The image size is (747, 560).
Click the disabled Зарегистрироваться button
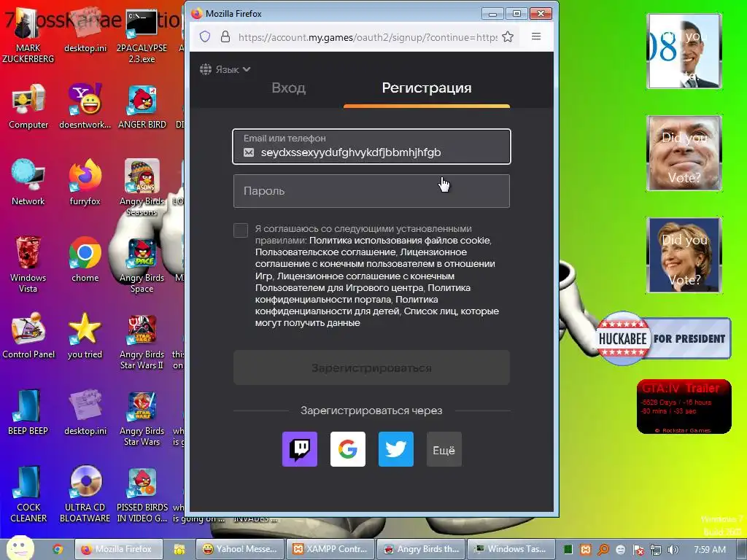point(371,367)
